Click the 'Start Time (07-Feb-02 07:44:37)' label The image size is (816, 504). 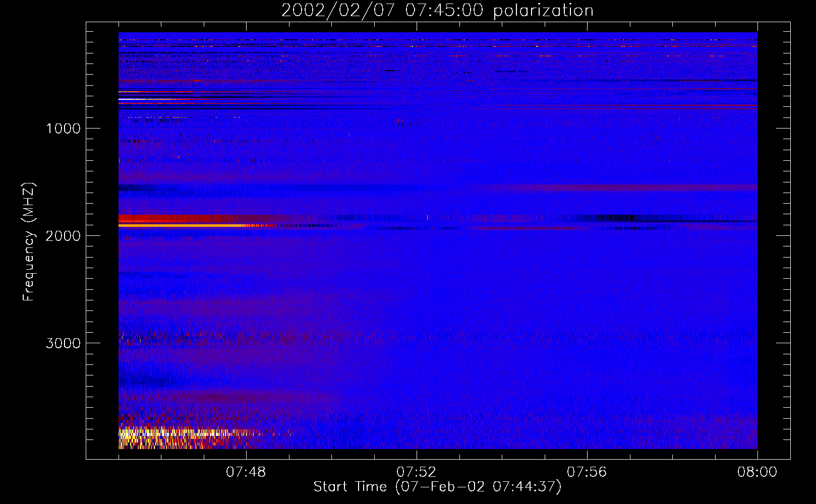click(x=437, y=487)
